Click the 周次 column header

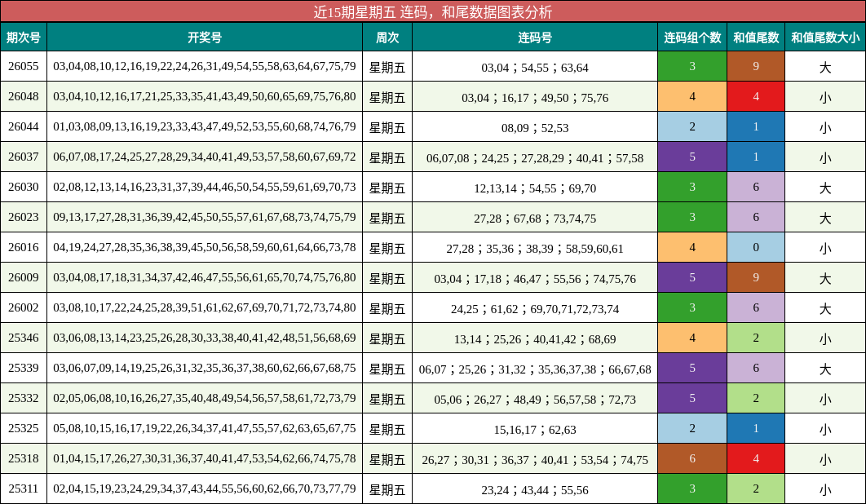click(387, 37)
